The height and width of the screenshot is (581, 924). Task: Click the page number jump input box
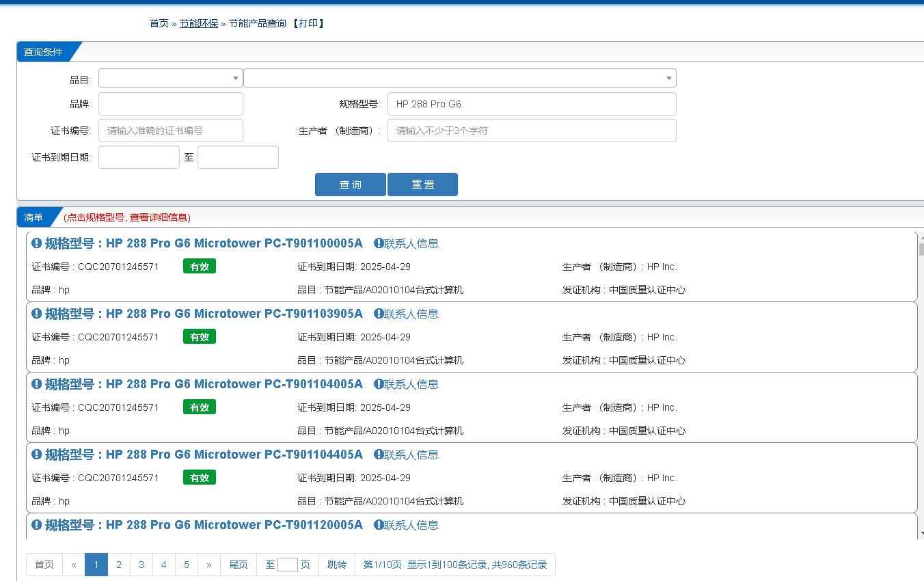288,565
